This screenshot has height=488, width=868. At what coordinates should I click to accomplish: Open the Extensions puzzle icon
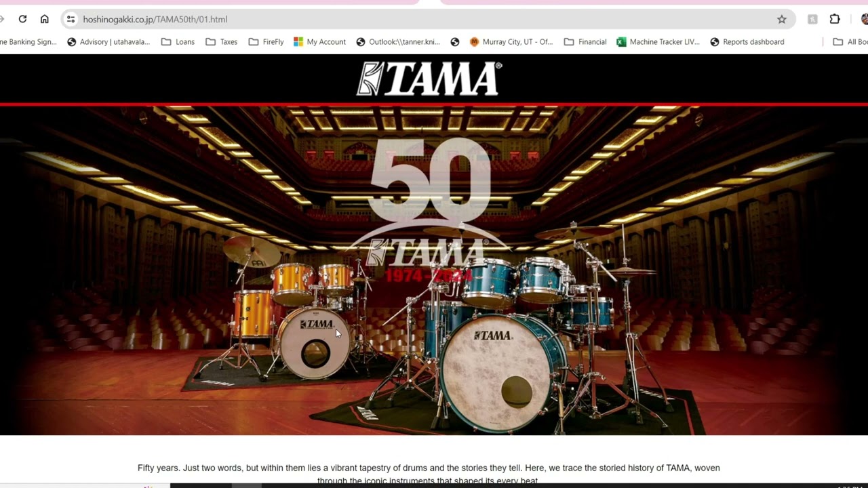click(x=835, y=19)
